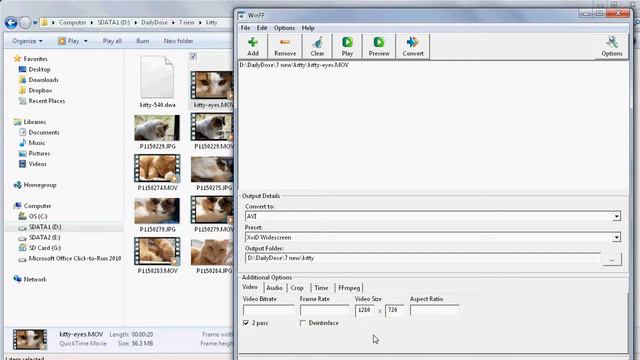
Task: Click the video height field showing 720
Action: [x=394, y=310]
